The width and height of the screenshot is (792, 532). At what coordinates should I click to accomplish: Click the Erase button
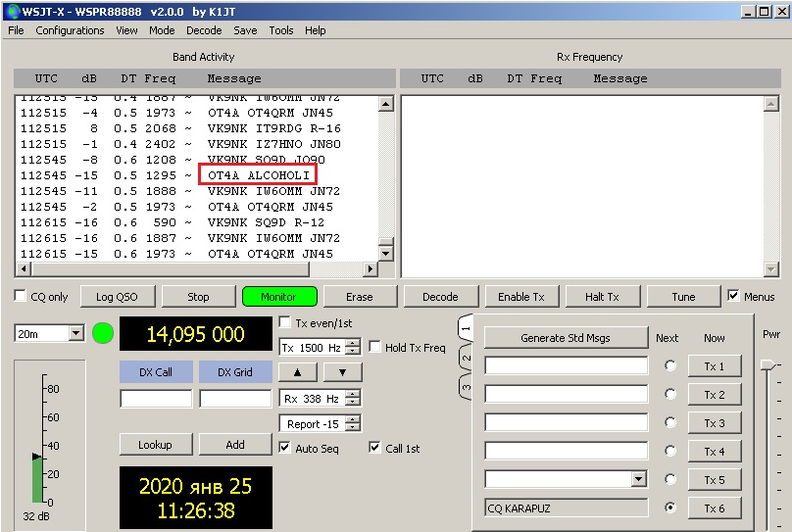point(359,297)
